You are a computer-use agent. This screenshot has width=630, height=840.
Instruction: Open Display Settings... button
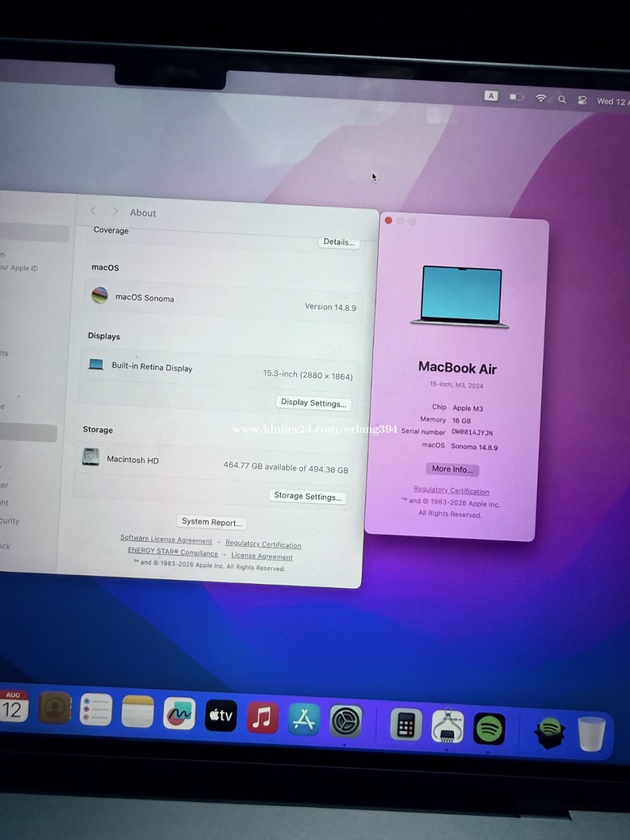[314, 403]
